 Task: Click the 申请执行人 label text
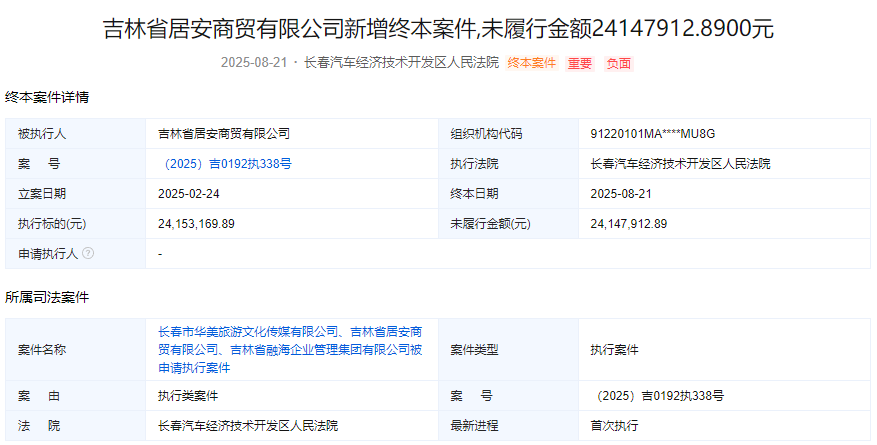click(x=48, y=254)
